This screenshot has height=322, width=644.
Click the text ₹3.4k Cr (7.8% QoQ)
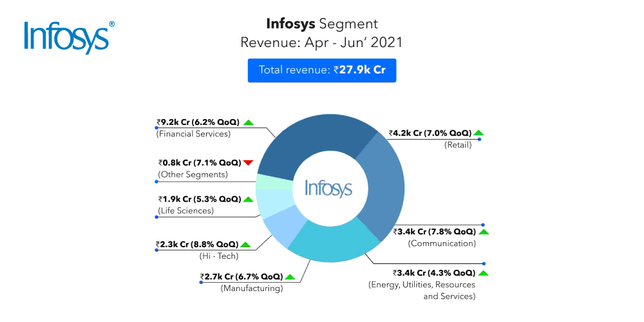435,232
